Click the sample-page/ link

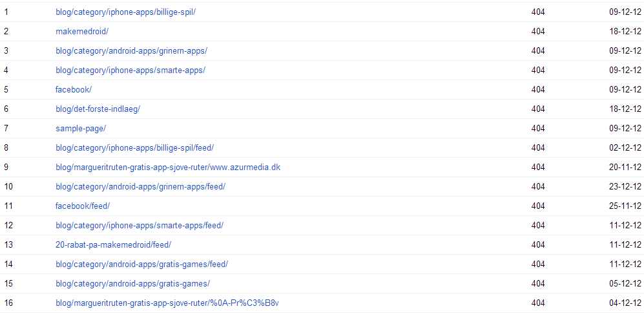tap(81, 128)
